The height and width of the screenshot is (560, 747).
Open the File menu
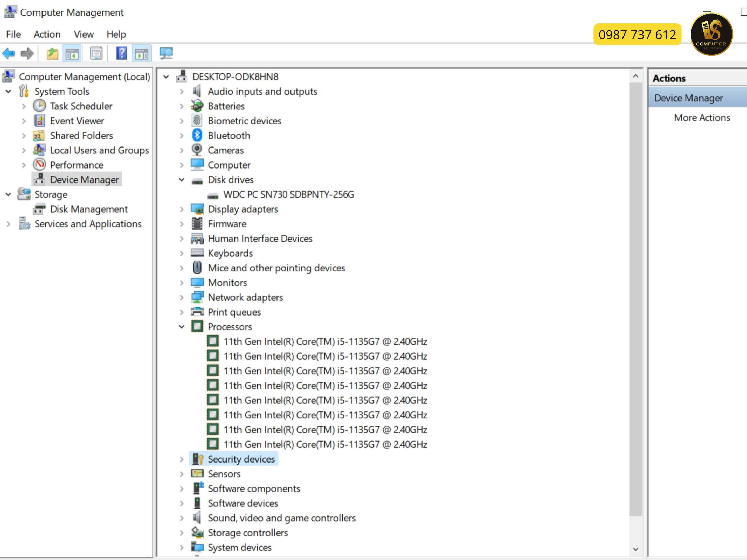[x=13, y=34]
